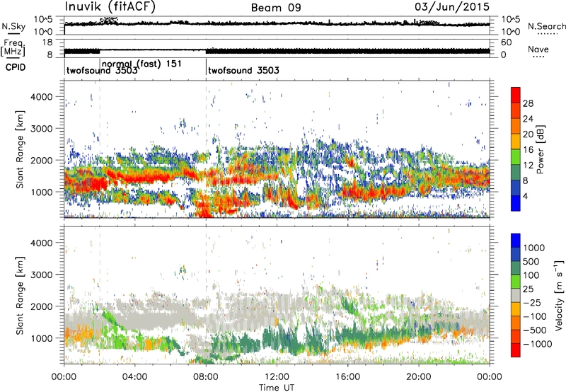566x392 pixels.
Task: Click the "2000" range tick of velocity panel
Action: click(41, 306)
